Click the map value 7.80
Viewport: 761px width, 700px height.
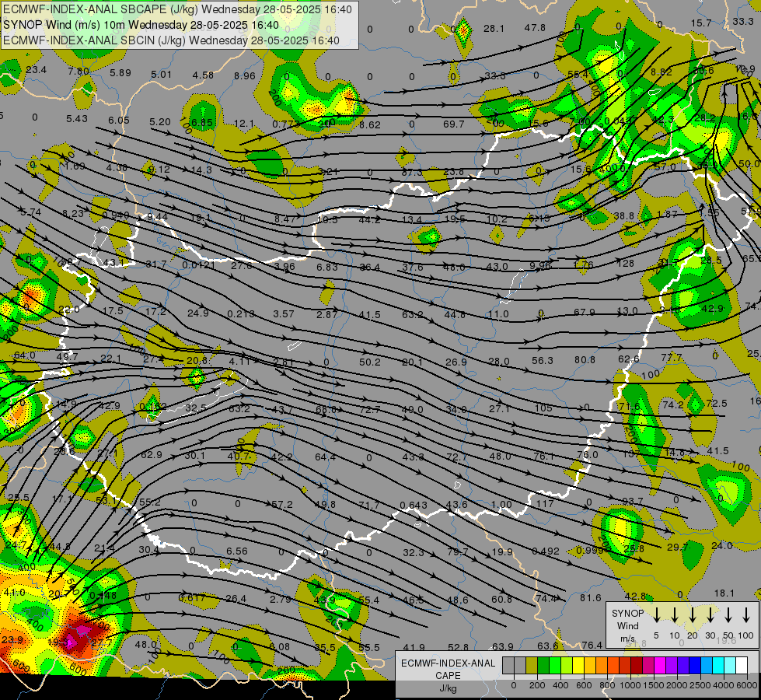click(x=79, y=72)
